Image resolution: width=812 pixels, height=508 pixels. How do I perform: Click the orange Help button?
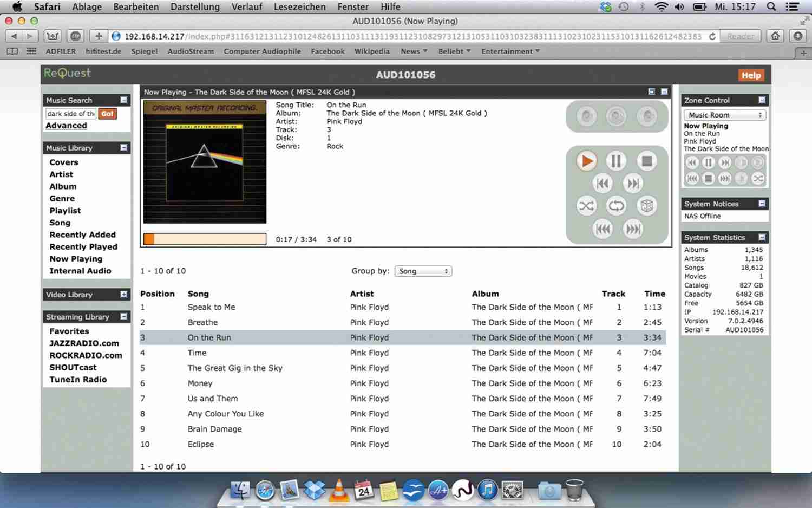coord(751,75)
